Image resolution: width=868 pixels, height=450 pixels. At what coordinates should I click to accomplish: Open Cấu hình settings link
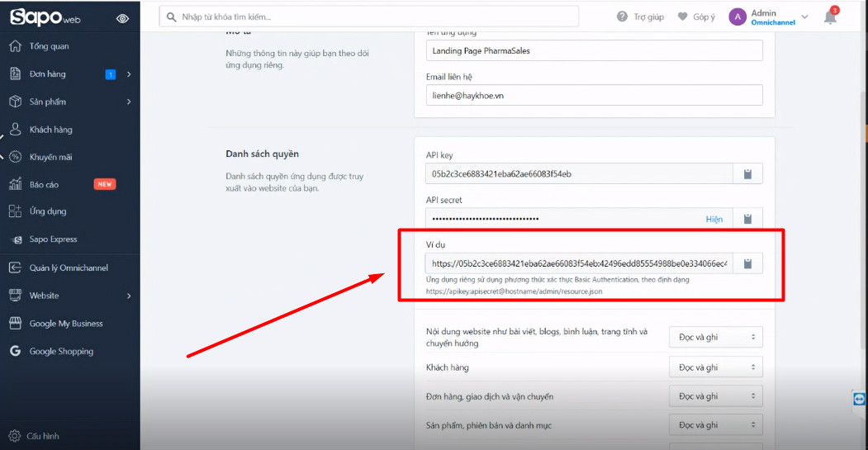coord(43,436)
